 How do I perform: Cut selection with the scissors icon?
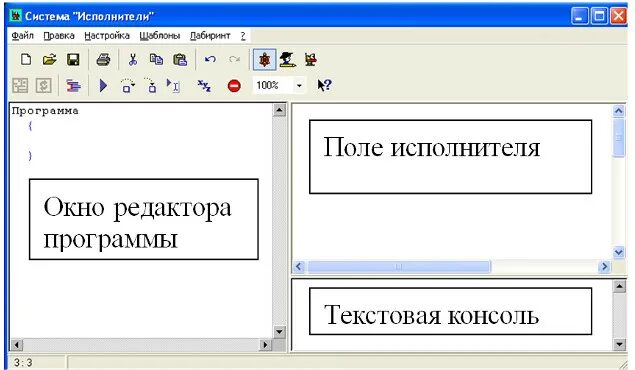click(132, 60)
